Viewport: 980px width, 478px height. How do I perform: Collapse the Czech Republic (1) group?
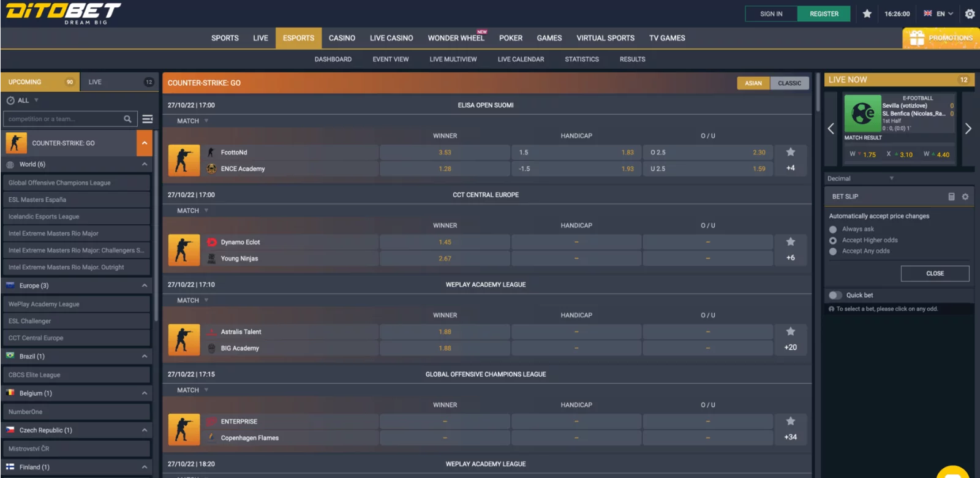[145, 430]
